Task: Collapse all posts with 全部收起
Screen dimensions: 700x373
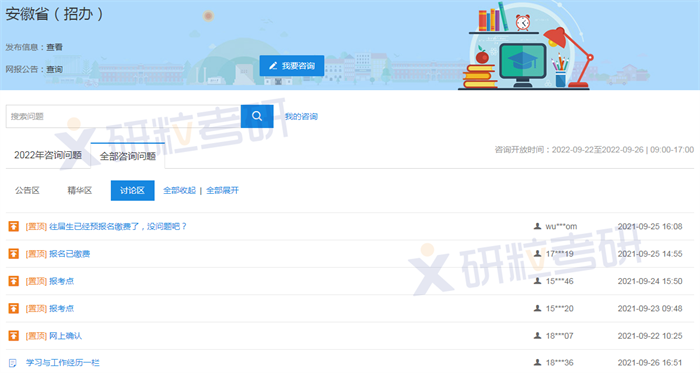Action: [179, 191]
